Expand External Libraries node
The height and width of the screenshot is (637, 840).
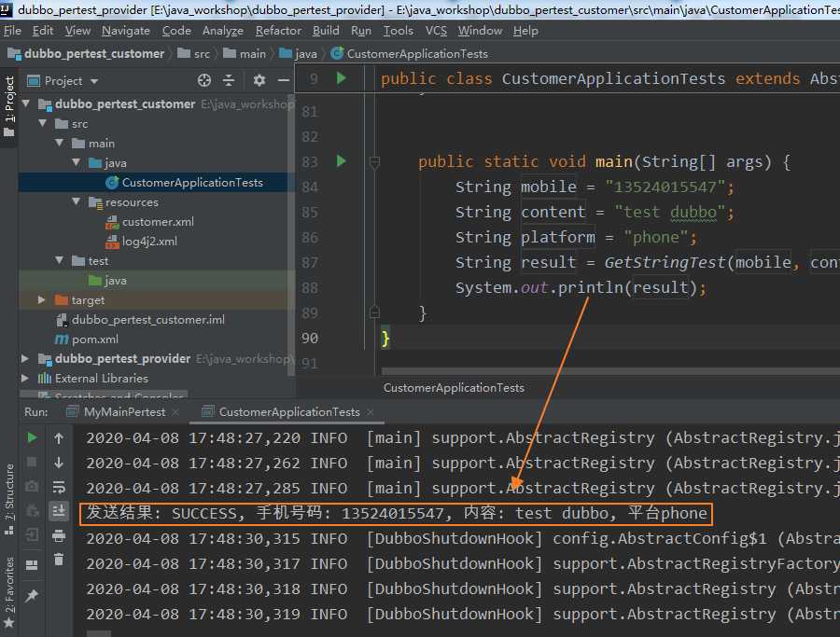(24, 378)
